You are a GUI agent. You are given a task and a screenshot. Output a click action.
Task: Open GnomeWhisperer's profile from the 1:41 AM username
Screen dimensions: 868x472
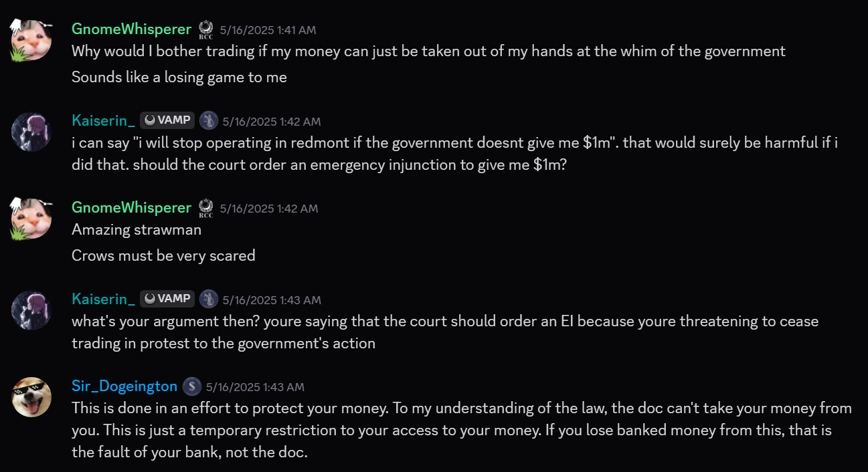tap(131, 29)
